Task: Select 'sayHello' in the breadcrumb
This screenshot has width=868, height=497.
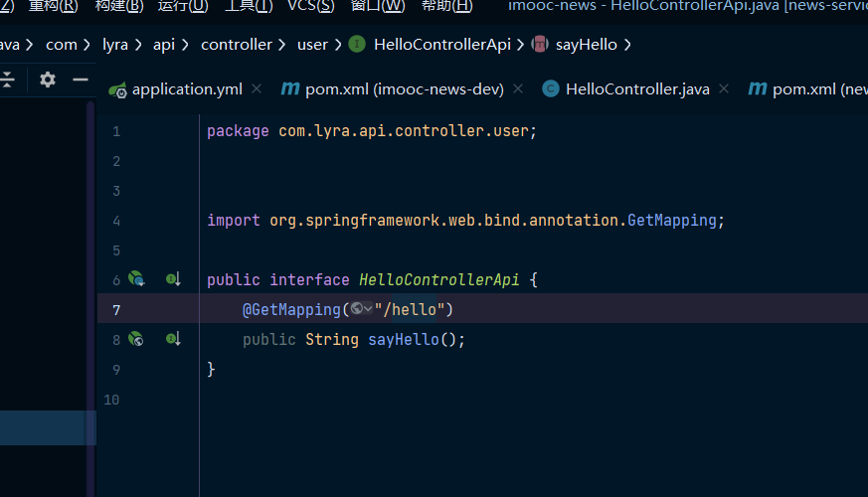Action: (587, 45)
